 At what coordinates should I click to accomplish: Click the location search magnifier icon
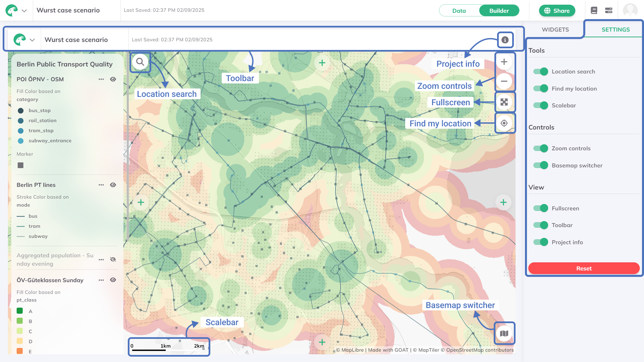pos(140,62)
